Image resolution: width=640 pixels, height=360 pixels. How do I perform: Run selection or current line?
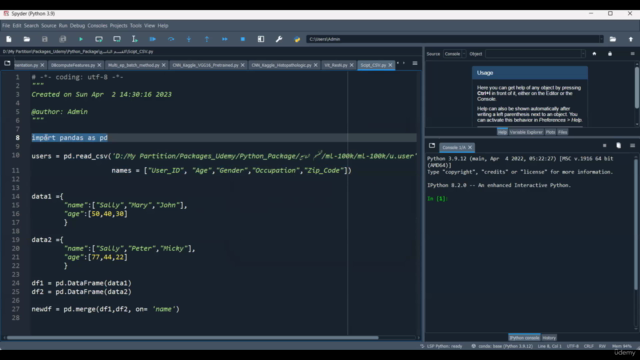[x=135, y=39]
